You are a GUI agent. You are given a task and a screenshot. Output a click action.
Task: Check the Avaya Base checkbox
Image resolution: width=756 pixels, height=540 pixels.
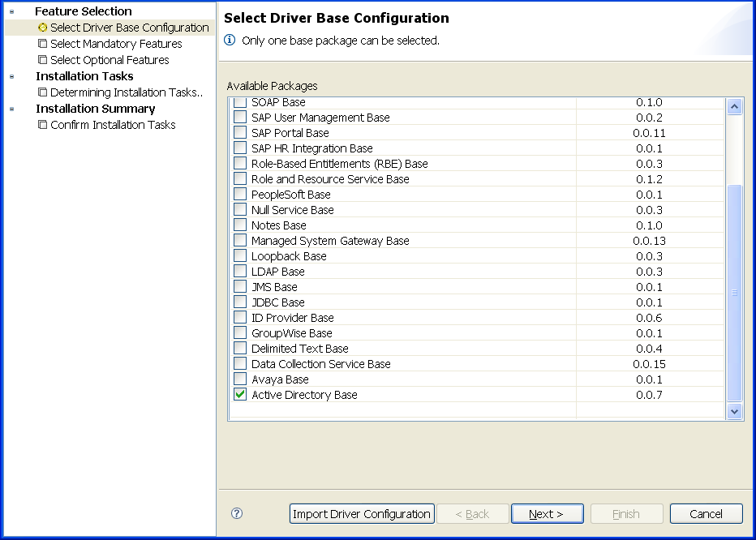[240, 379]
